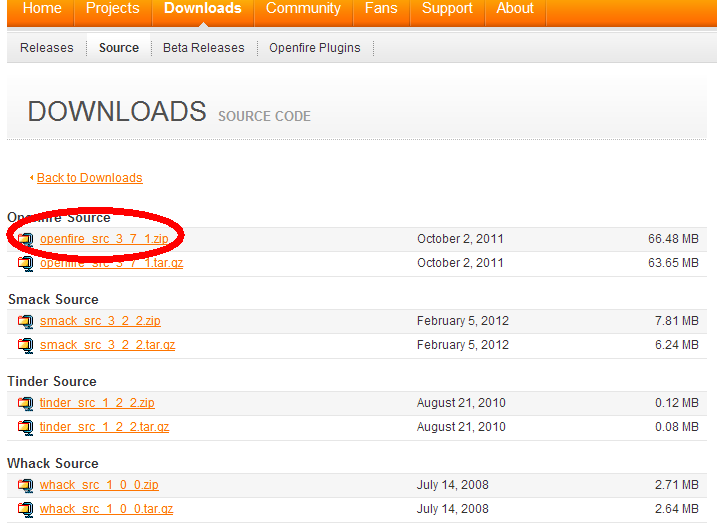This screenshot has width=717, height=531.
Task: Click the 2.71 MB file size
Action: [676, 485]
